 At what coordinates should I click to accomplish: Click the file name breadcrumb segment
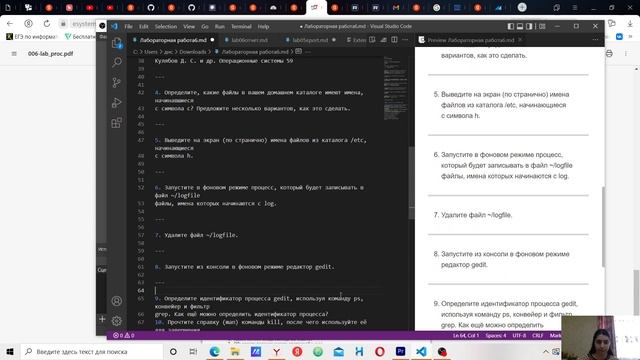click(255, 52)
